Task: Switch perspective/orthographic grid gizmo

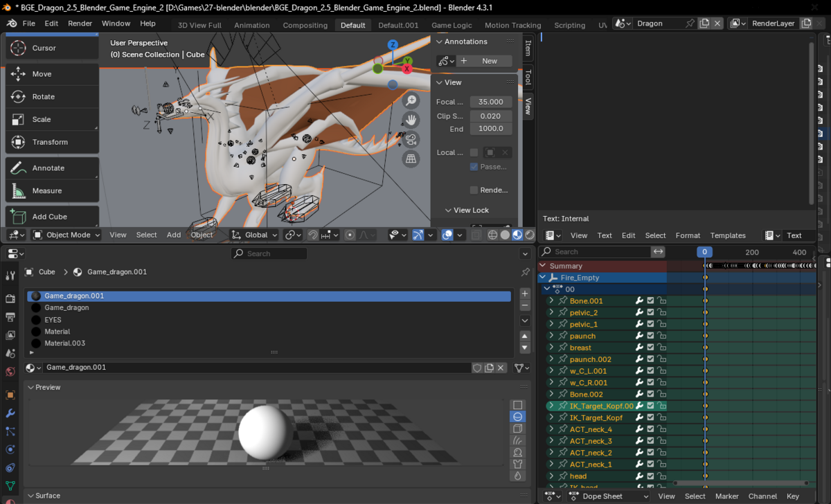Action: pyautogui.click(x=411, y=159)
